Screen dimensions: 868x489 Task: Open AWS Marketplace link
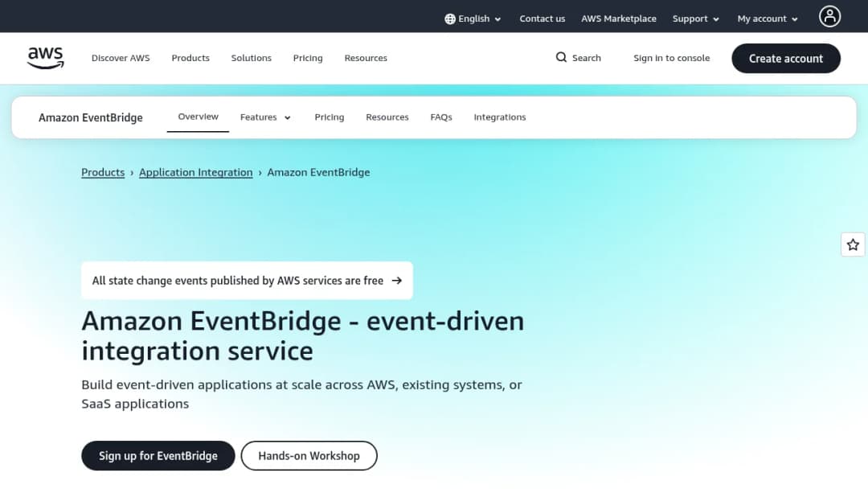(619, 18)
